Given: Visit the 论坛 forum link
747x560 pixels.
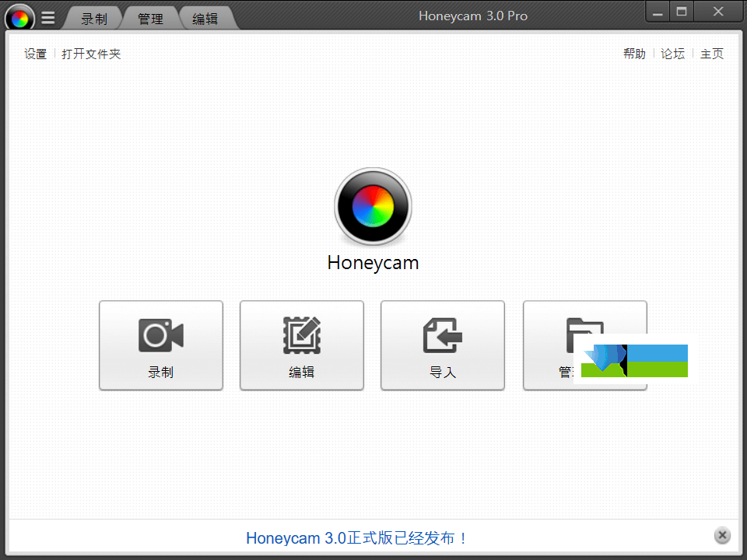Looking at the screenshot, I should pyautogui.click(x=672, y=54).
